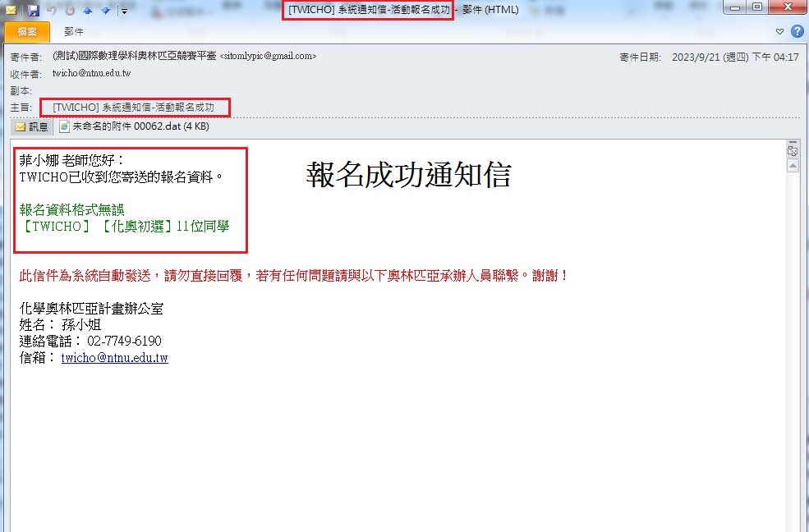
Task: Expand the ribbon using the chevron arrow
Action: [x=779, y=31]
